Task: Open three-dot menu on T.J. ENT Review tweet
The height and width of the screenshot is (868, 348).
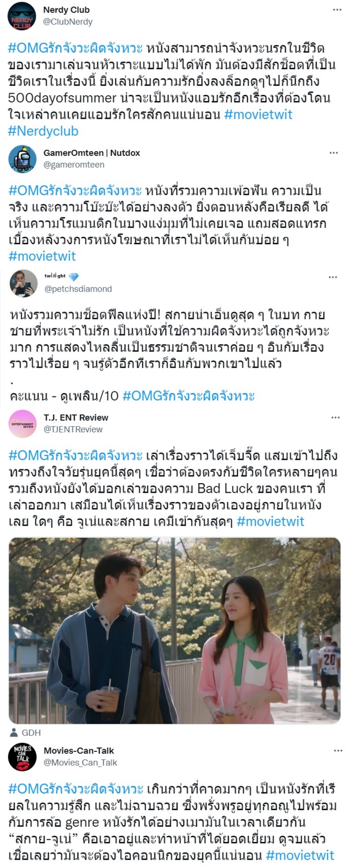Action: point(335,417)
